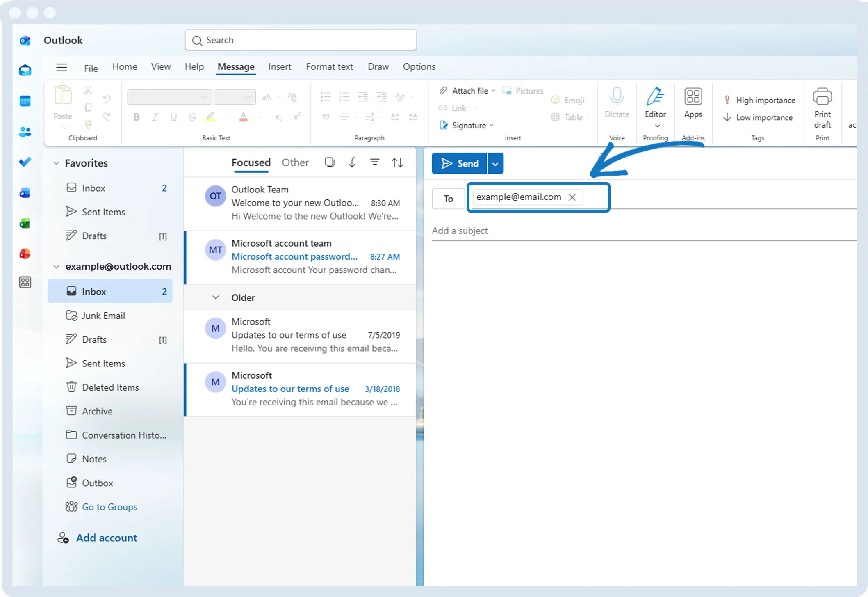Open the Outlook Team welcome email

point(301,203)
